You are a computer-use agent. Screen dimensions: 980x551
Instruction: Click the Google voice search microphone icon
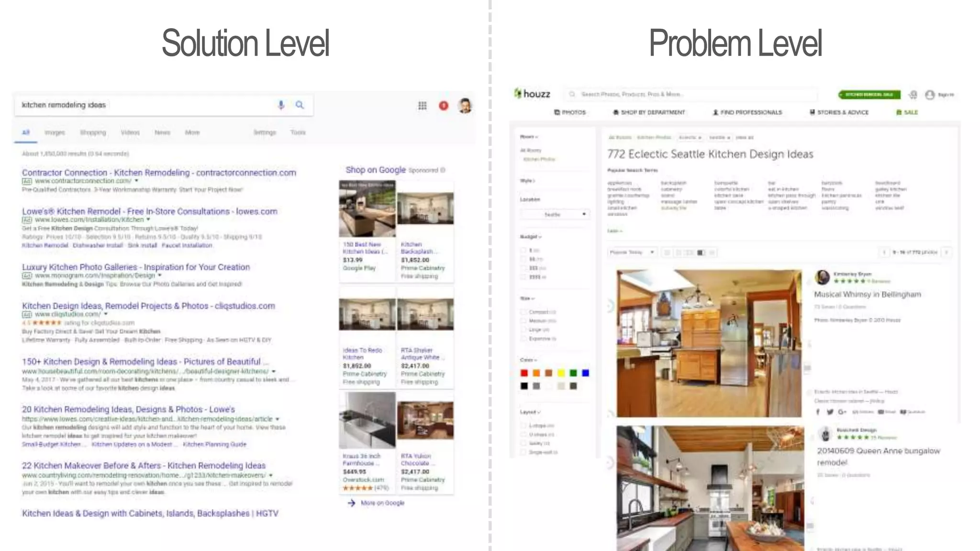coord(281,105)
